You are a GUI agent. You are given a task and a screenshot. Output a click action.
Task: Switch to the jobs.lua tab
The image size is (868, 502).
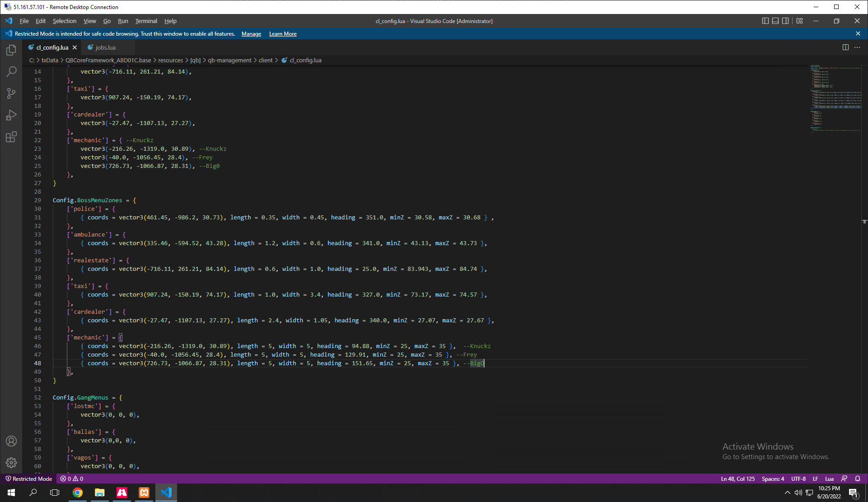click(x=105, y=47)
